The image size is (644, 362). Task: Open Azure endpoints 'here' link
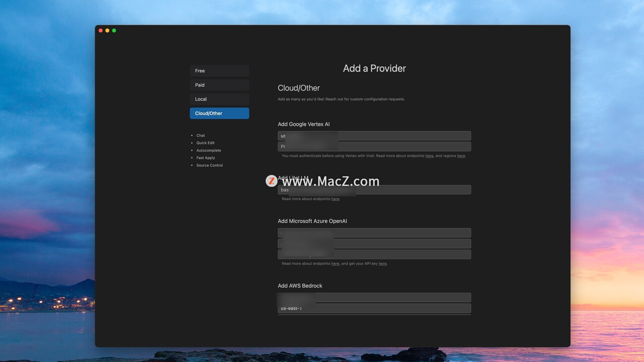click(335, 264)
